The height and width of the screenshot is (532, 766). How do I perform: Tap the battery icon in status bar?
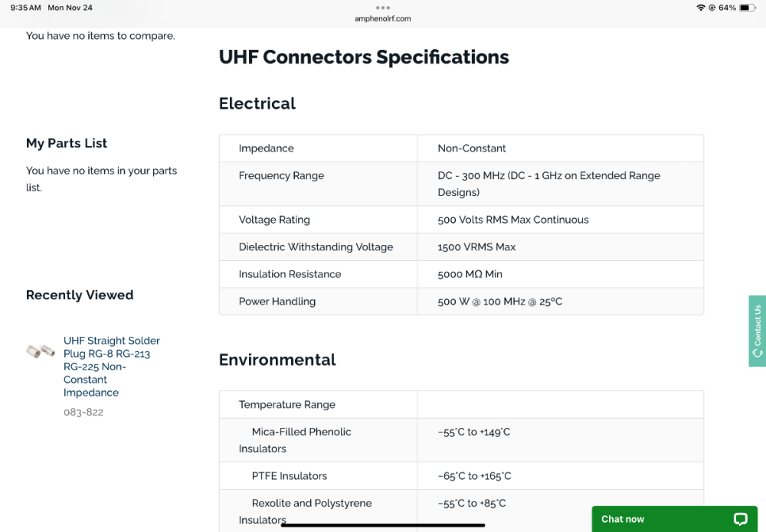click(748, 8)
